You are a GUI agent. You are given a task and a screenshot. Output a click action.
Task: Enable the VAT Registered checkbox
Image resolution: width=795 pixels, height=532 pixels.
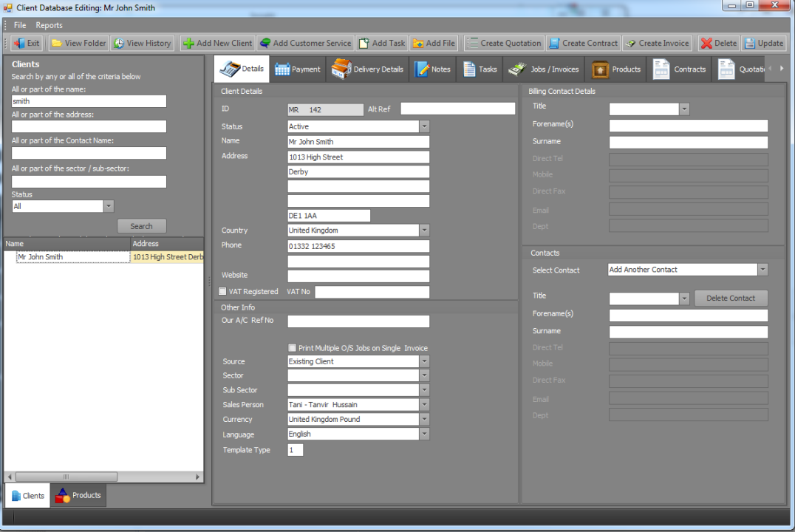(223, 292)
